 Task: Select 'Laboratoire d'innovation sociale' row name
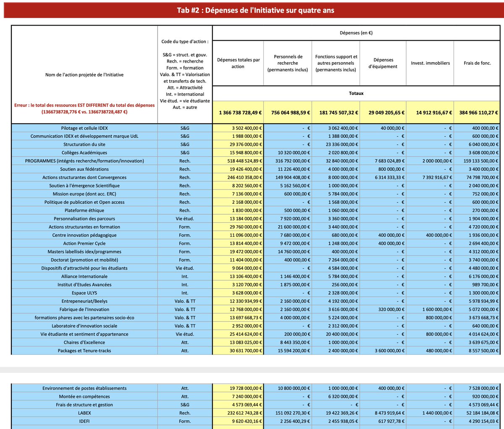pyautogui.click(x=84, y=326)
